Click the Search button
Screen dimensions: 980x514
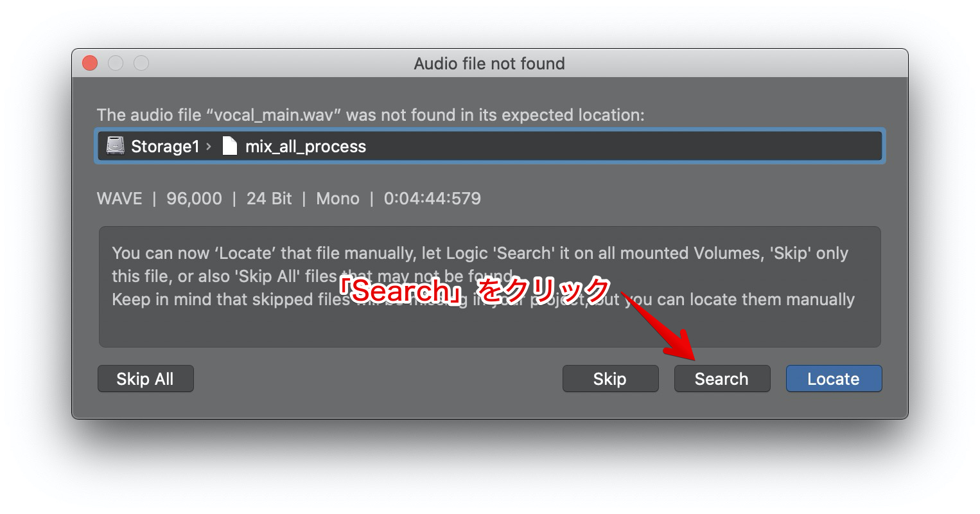click(721, 379)
